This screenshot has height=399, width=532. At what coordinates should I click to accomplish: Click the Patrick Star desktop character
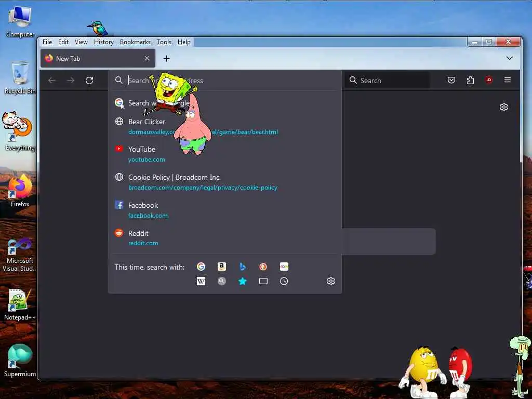(x=193, y=125)
